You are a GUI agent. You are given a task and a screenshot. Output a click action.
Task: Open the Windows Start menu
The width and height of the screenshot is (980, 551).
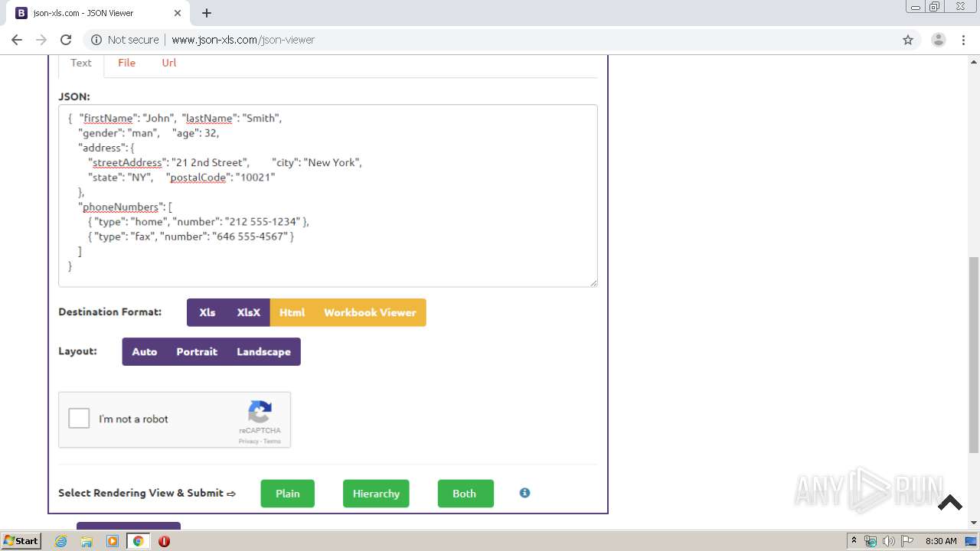(x=21, y=541)
